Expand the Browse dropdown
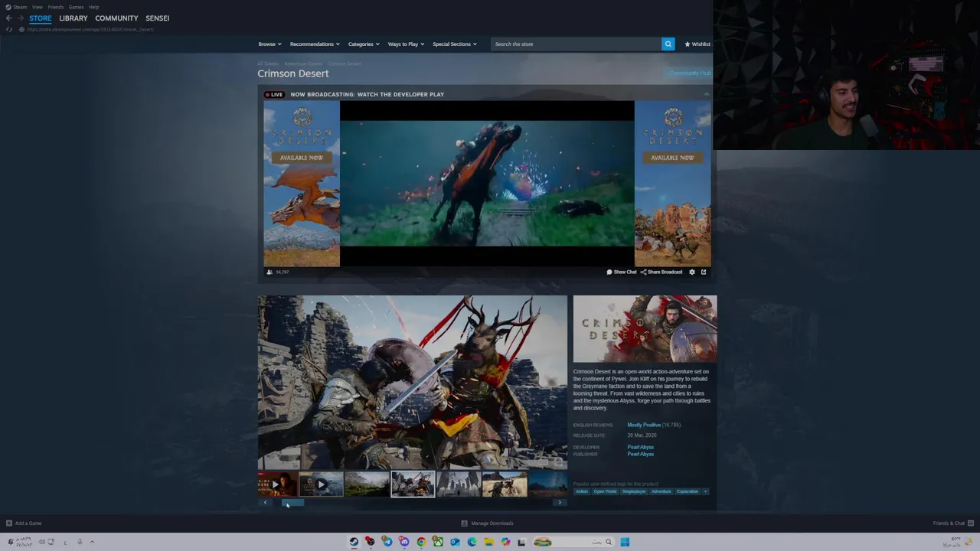This screenshot has height=551, width=980. (269, 44)
